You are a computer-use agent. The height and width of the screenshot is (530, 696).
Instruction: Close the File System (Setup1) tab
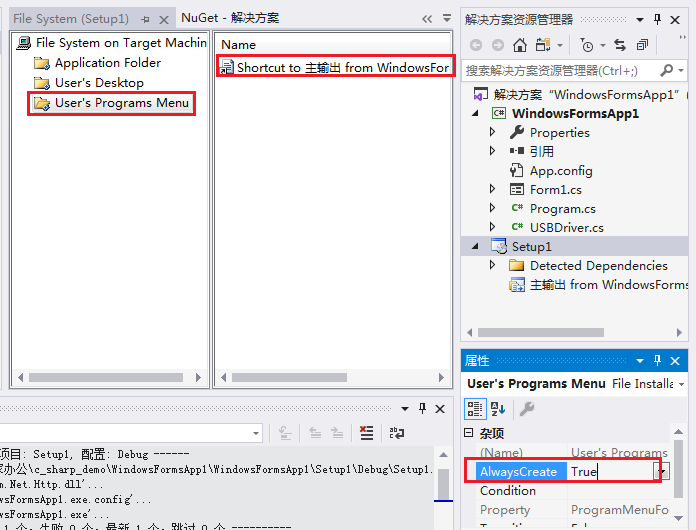point(164,20)
